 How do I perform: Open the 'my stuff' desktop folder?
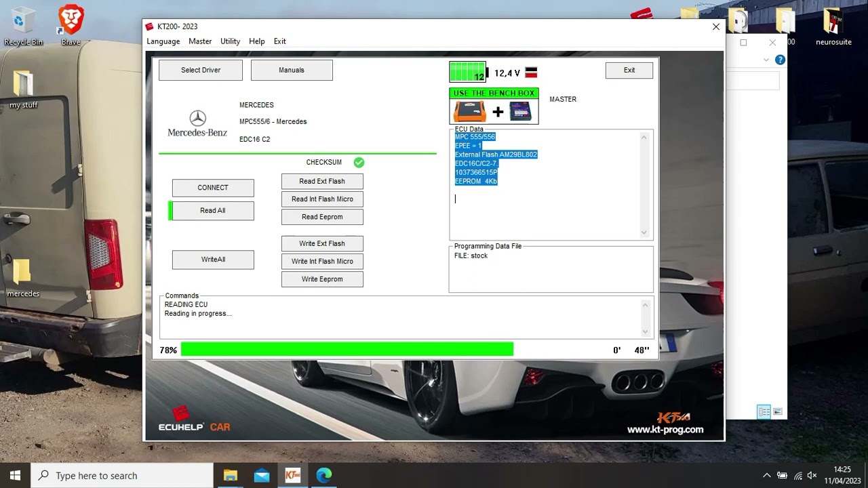pyautogui.click(x=23, y=89)
